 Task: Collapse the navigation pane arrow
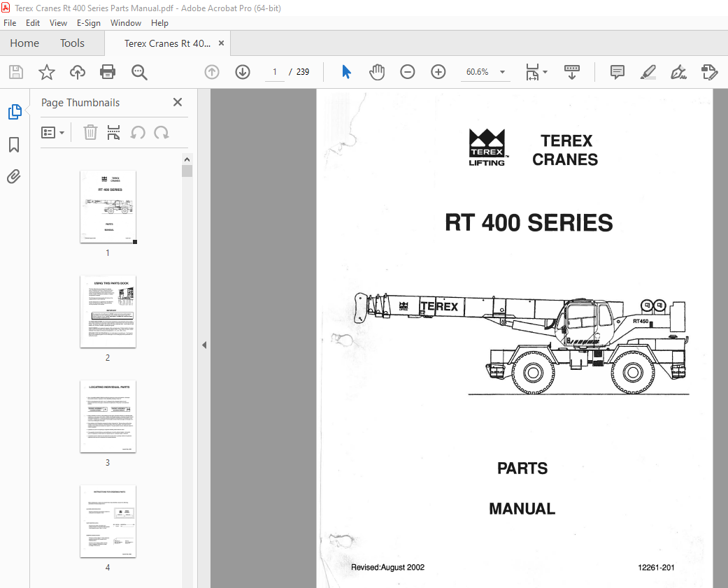point(204,345)
